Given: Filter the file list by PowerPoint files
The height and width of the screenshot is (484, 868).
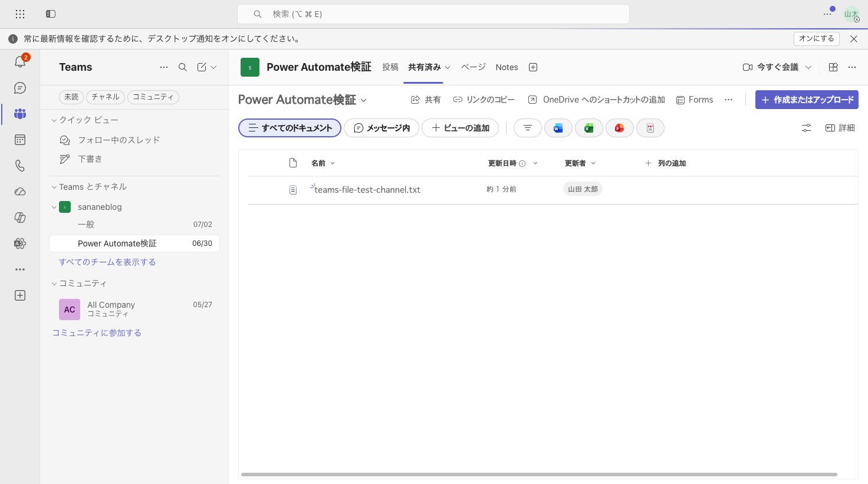Looking at the screenshot, I should coord(620,128).
